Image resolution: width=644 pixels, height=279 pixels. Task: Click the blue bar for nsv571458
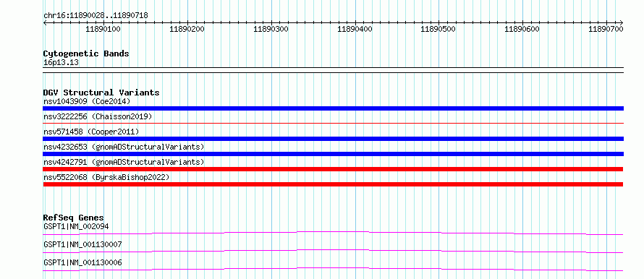tap(333, 139)
